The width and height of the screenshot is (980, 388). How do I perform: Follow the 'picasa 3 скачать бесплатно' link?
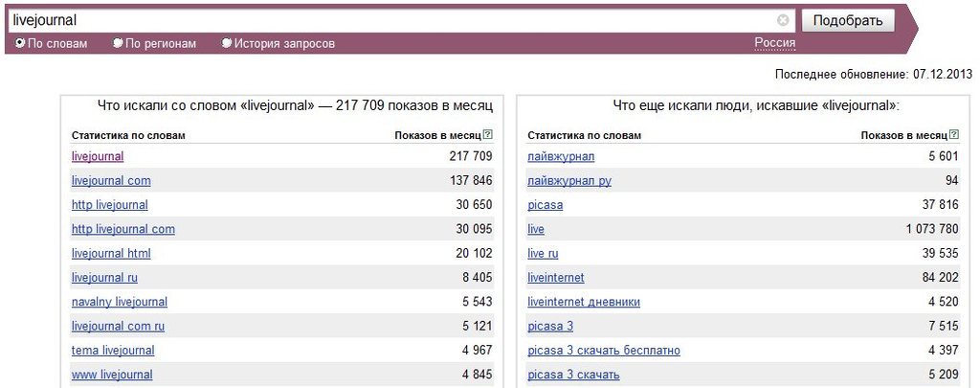604,351
